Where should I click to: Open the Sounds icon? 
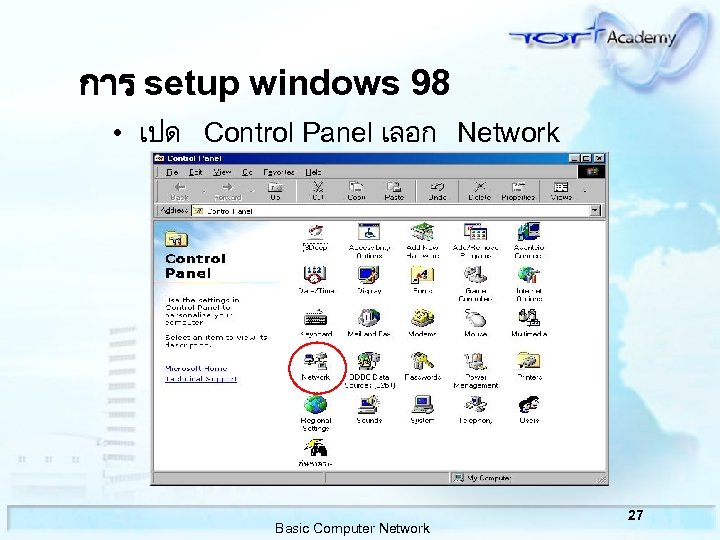pyautogui.click(x=369, y=410)
